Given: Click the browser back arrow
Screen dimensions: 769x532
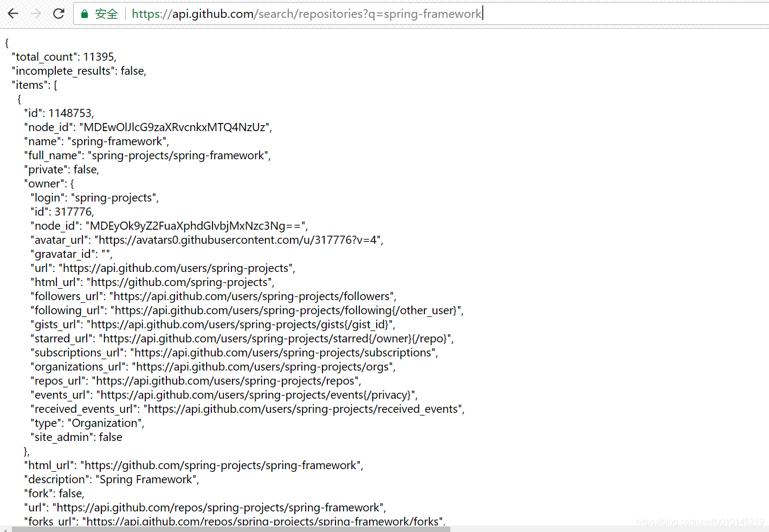Looking at the screenshot, I should (x=13, y=14).
